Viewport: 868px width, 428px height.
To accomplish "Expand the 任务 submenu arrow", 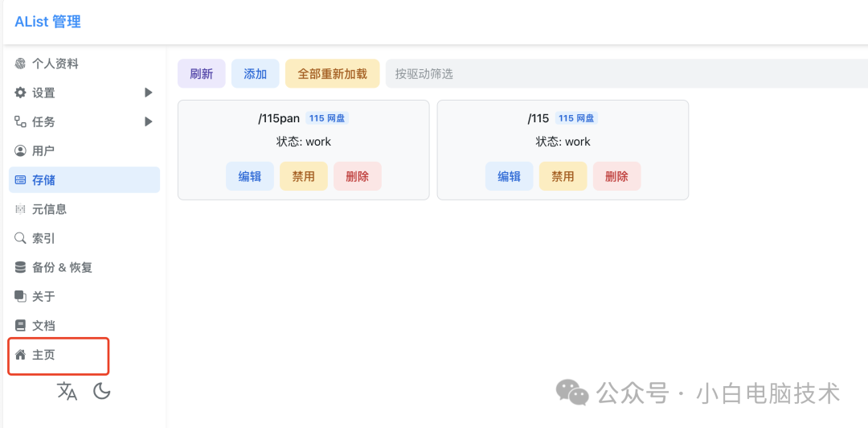I will pos(149,121).
